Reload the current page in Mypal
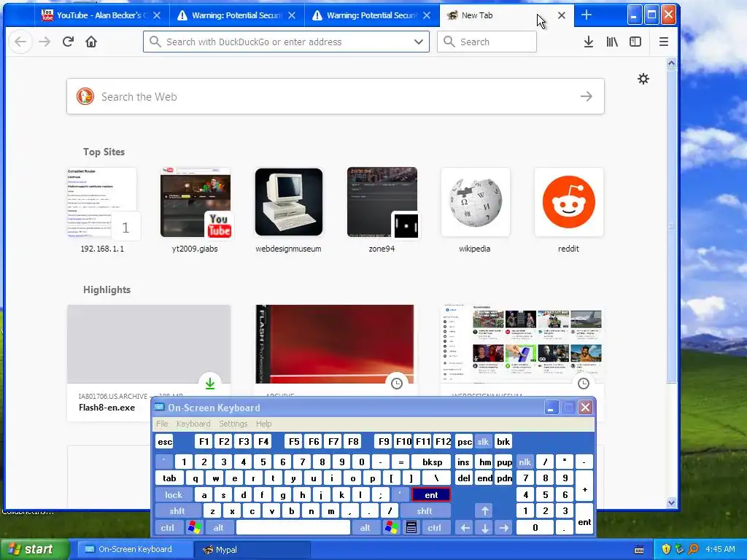747x560 pixels. click(68, 42)
